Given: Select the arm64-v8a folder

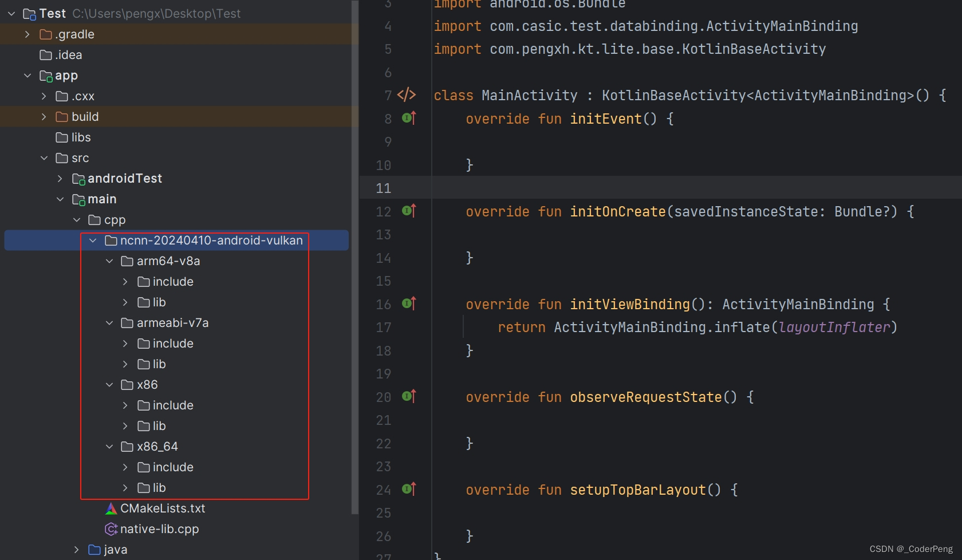Looking at the screenshot, I should click(x=168, y=261).
